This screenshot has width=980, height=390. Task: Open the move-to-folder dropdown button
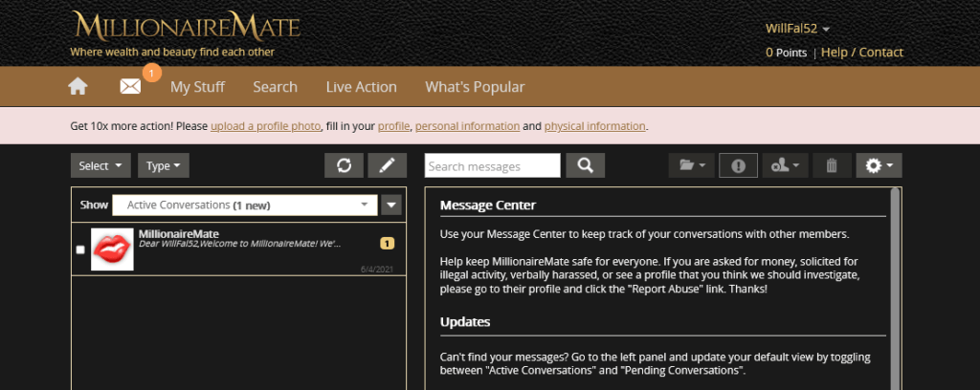coord(691,165)
